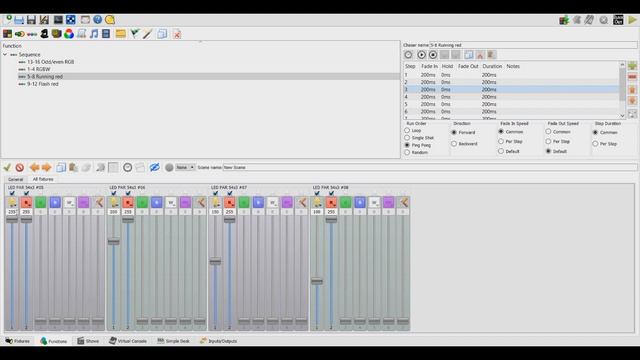Open the Simple Desk tab
640x360 pixels.
click(x=173, y=341)
